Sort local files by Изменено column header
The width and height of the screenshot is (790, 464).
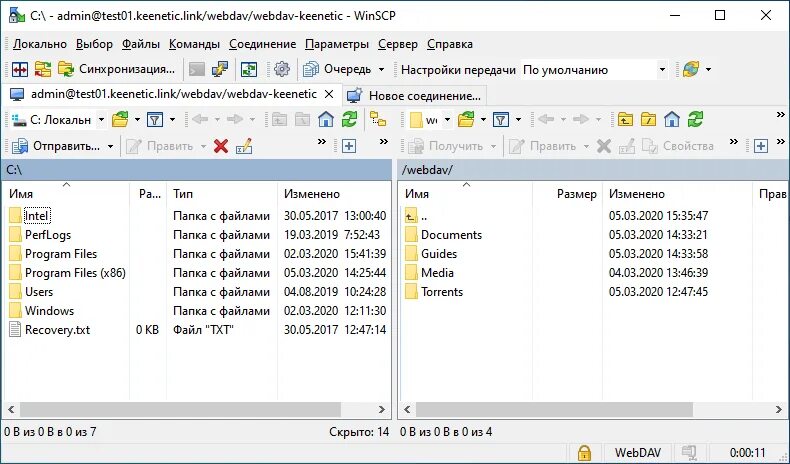pos(334,193)
